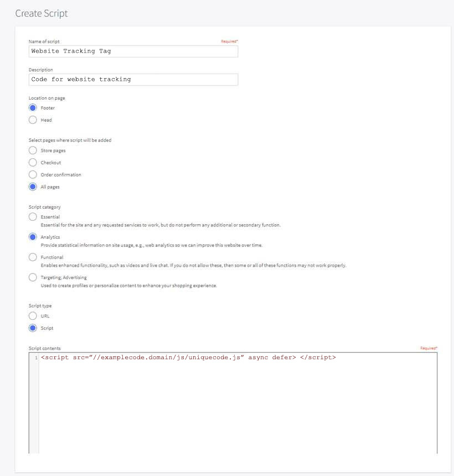The height and width of the screenshot is (476, 454).
Task: Click the Essential category description text
Action: (161, 225)
